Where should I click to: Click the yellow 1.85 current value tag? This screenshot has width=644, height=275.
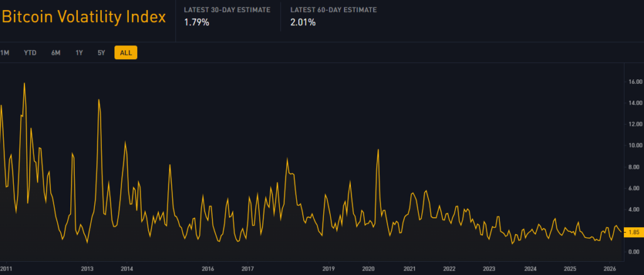(634, 232)
